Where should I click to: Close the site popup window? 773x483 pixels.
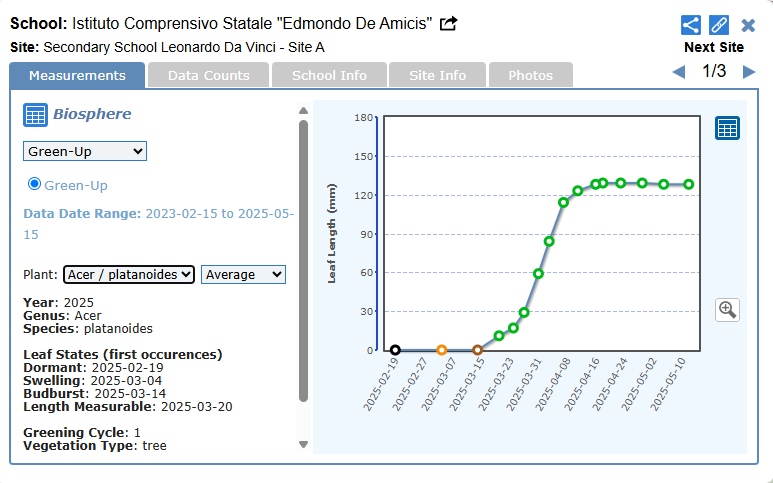pos(748,25)
